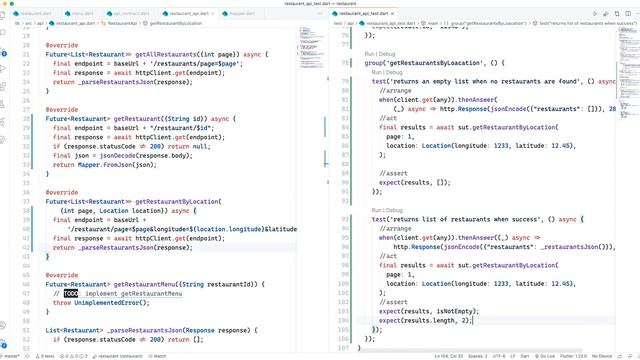Click horizontal scrollbar of right editor
The image size is (640, 360).
point(469,351)
